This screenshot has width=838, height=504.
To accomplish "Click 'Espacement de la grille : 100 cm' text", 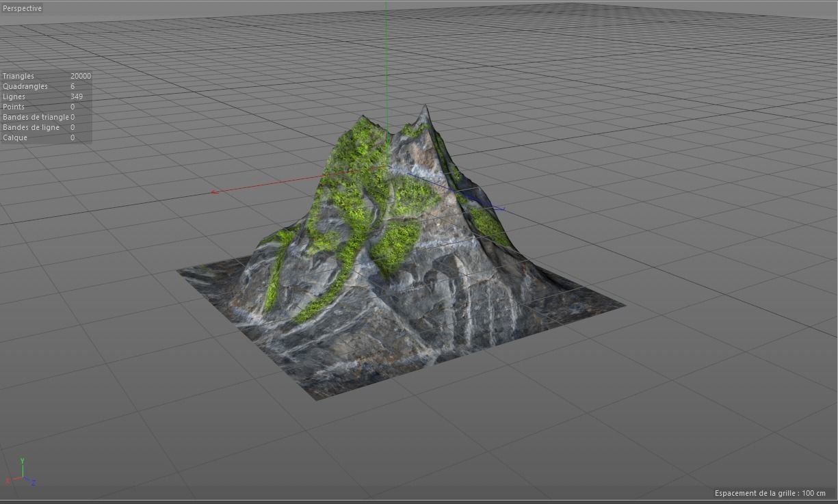I will 770,493.
